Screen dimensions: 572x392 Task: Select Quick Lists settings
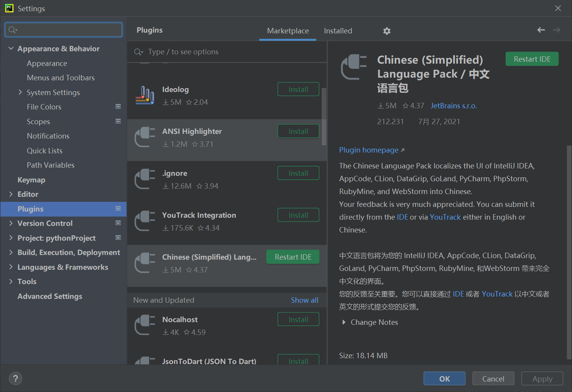pos(45,151)
